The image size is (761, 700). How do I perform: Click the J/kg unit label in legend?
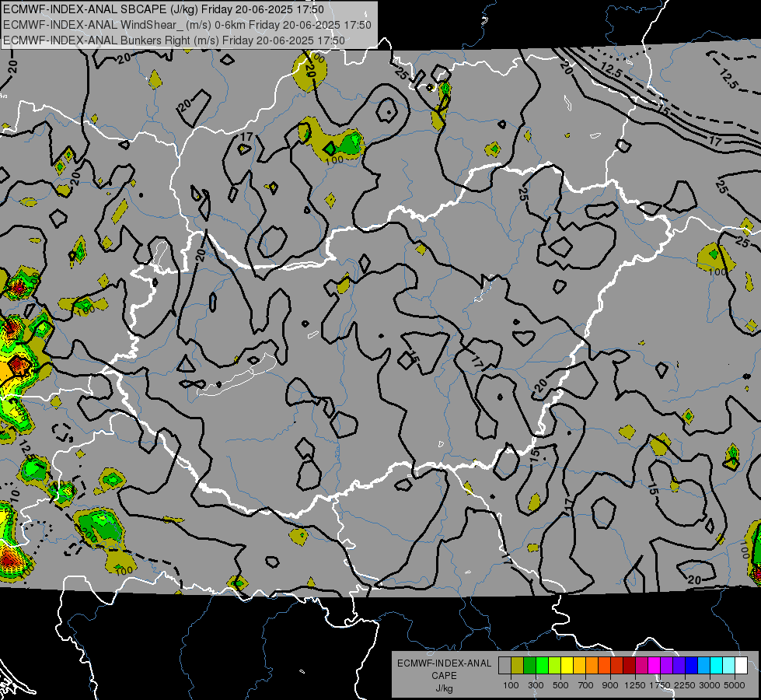(x=444, y=688)
